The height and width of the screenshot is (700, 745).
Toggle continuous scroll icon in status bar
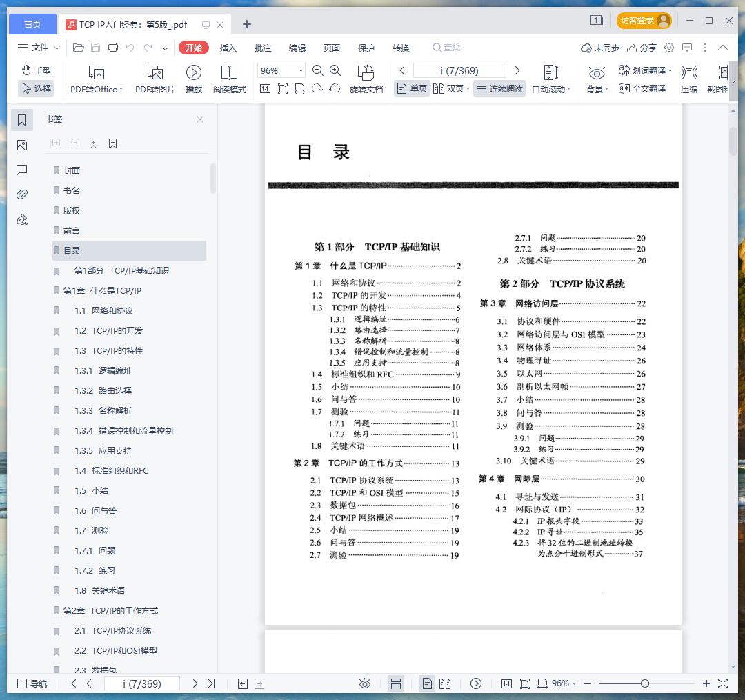click(396, 683)
